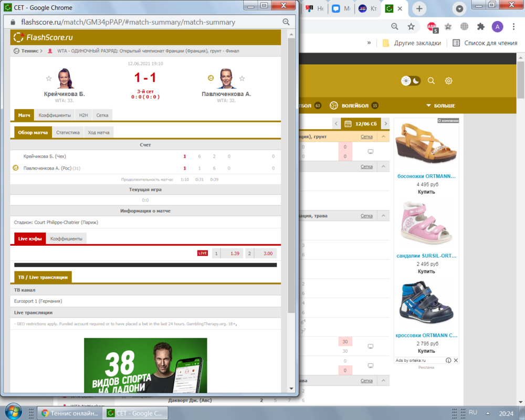Switch to the blue chat-icon browser tab

[x=341, y=9]
